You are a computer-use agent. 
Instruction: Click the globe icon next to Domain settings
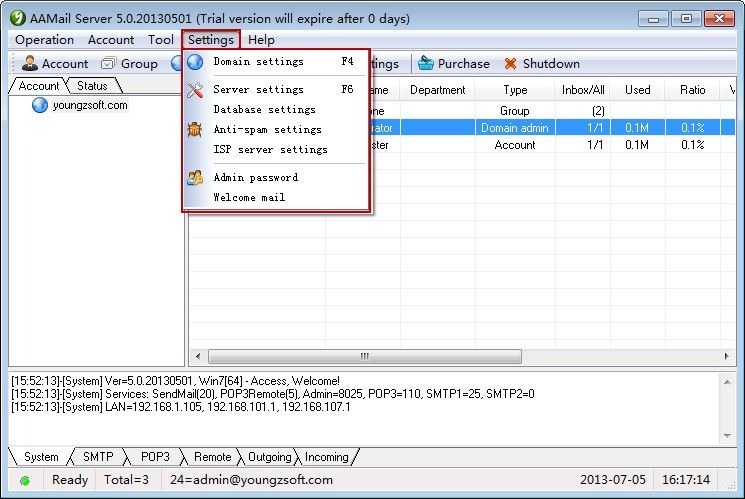click(x=195, y=62)
